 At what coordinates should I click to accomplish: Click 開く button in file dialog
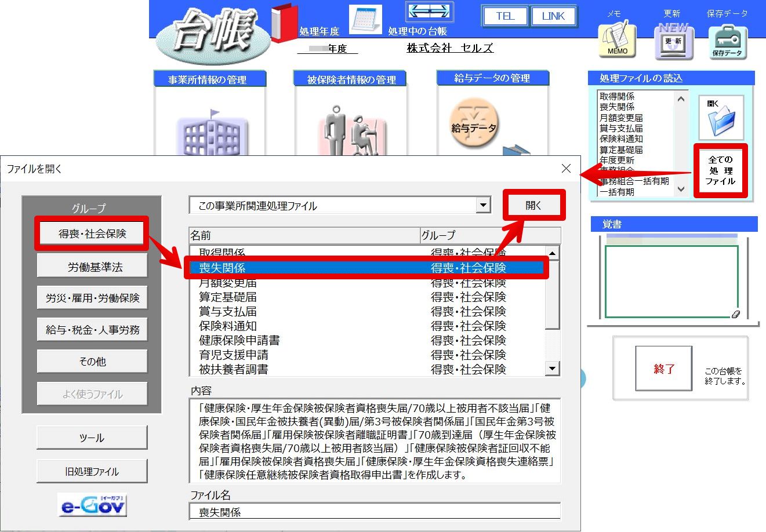tap(533, 205)
